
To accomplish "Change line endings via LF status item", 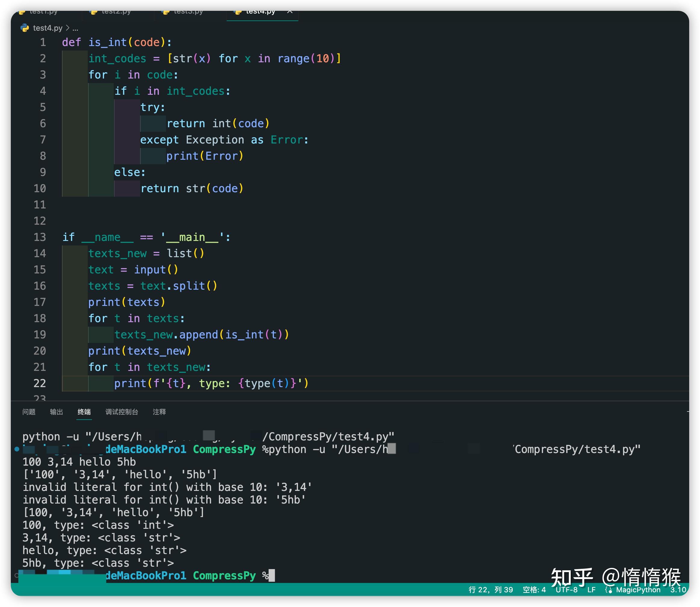I will pyautogui.click(x=591, y=590).
